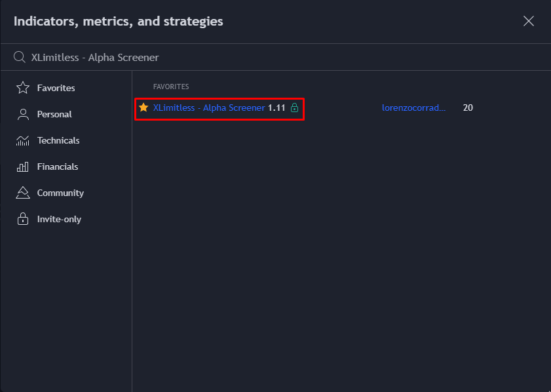Click the Technicals chart icon
551x392 pixels.
coord(23,141)
